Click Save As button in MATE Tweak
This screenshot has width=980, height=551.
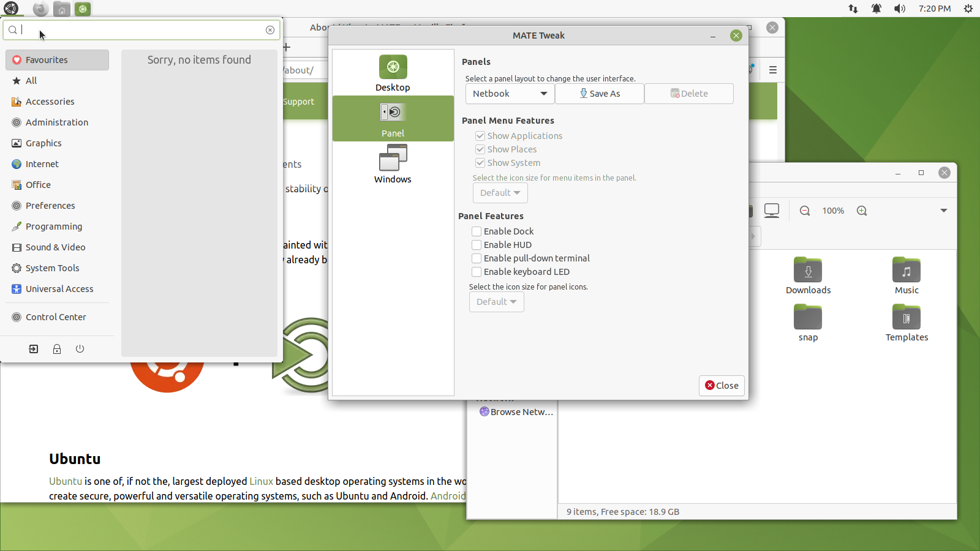600,94
